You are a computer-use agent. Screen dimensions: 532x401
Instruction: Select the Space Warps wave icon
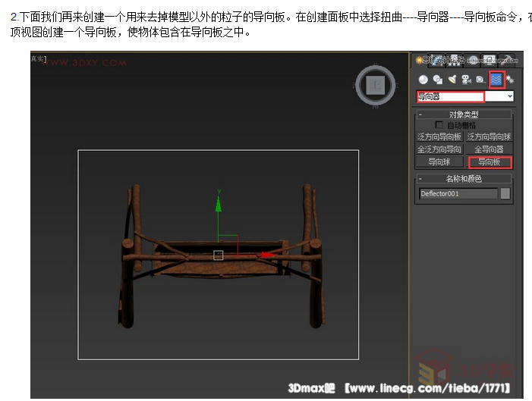coord(497,80)
